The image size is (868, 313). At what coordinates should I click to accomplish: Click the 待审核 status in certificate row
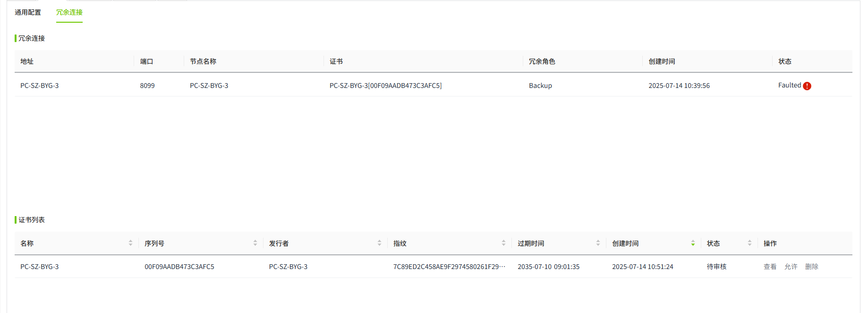(716, 267)
